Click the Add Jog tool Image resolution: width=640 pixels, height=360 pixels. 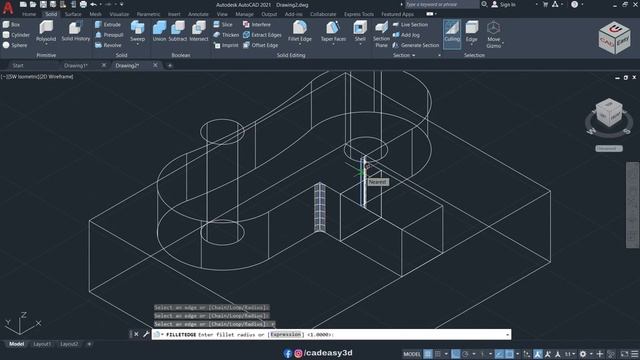[406, 35]
